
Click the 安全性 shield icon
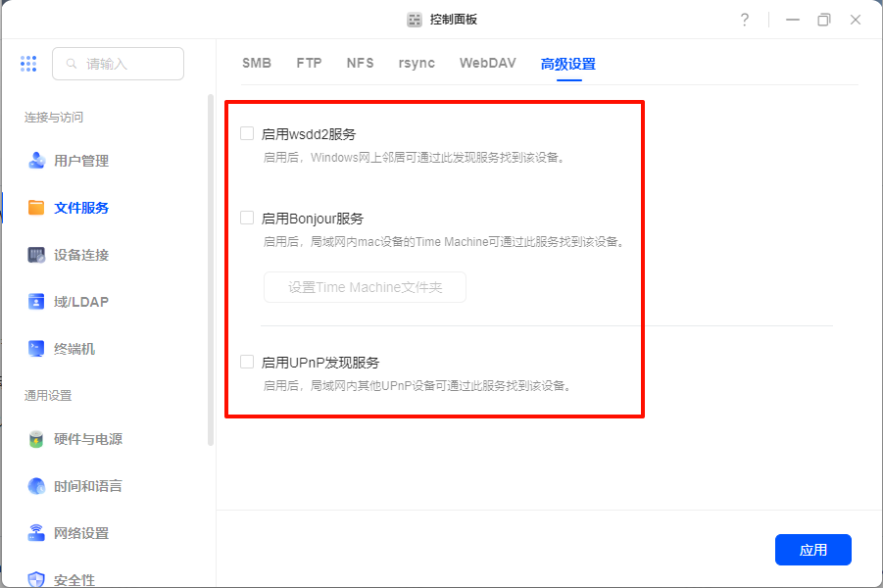coord(36,579)
